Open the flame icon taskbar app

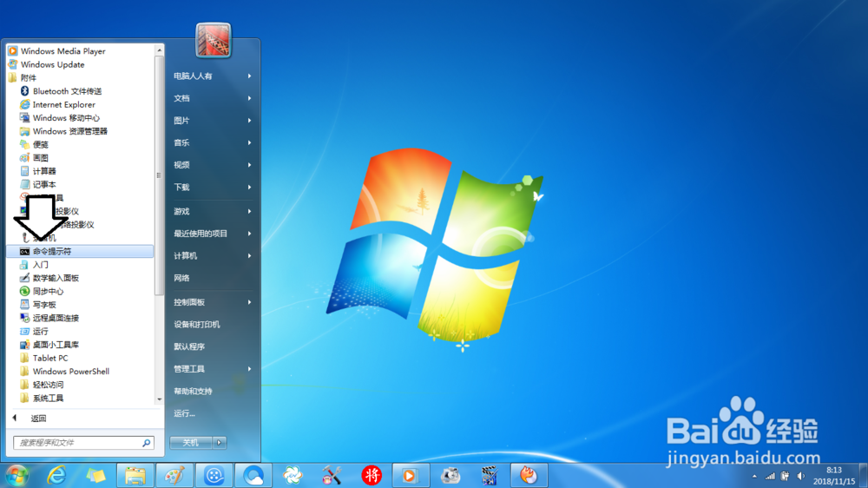point(528,475)
